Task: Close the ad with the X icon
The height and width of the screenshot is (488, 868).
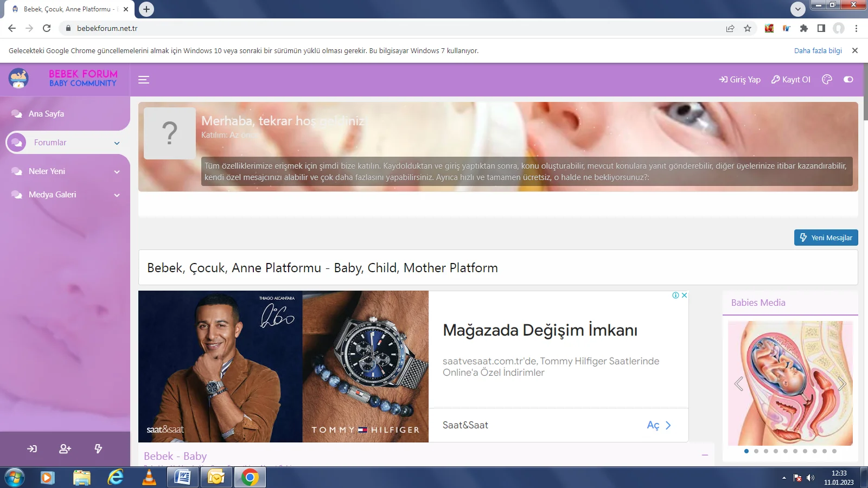Action: pyautogui.click(x=685, y=295)
